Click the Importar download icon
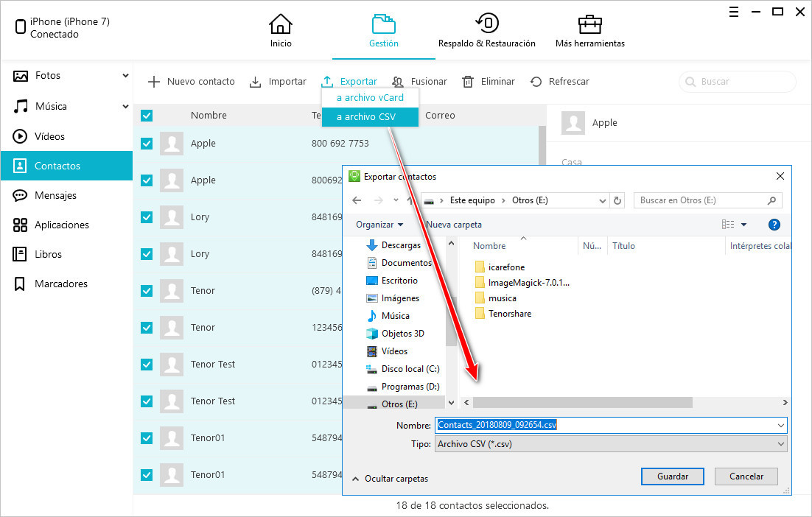This screenshot has width=812, height=517. [x=255, y=82]
